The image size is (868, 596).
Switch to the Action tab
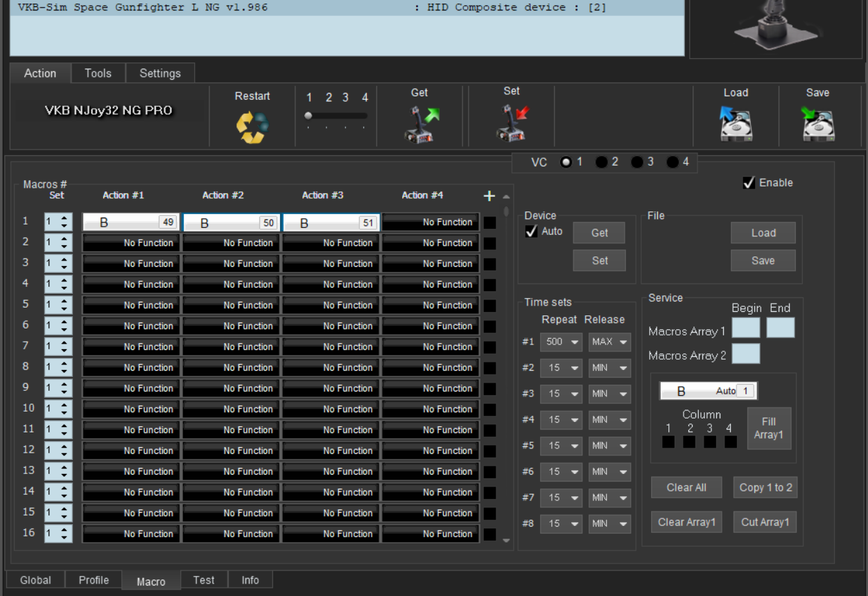point(40,73)
